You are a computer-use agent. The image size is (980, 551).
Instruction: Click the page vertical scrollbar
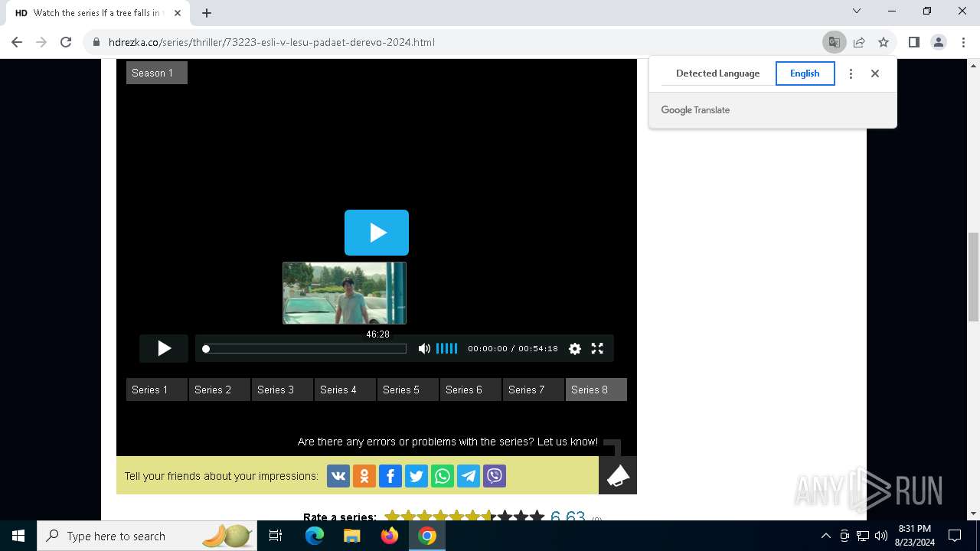click(x=974, y=278)
